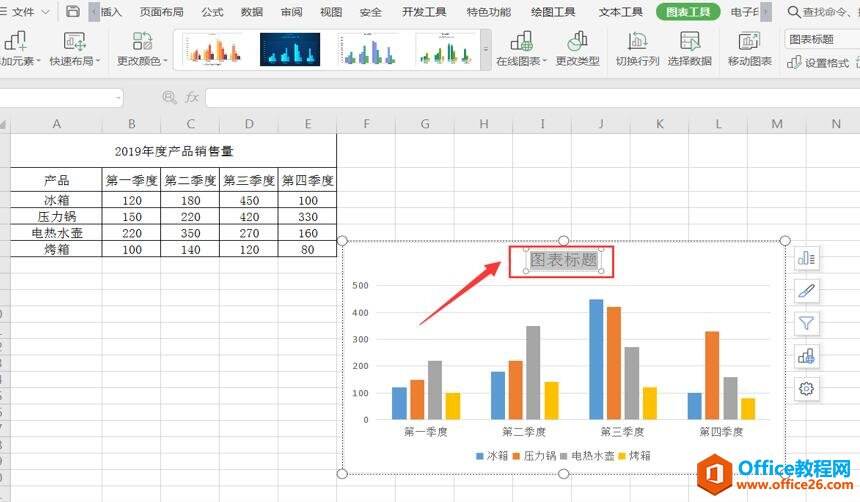Image resolution: width=860 pixels, height=502 pixels.
Task: Select column A header
Action: 56,124
